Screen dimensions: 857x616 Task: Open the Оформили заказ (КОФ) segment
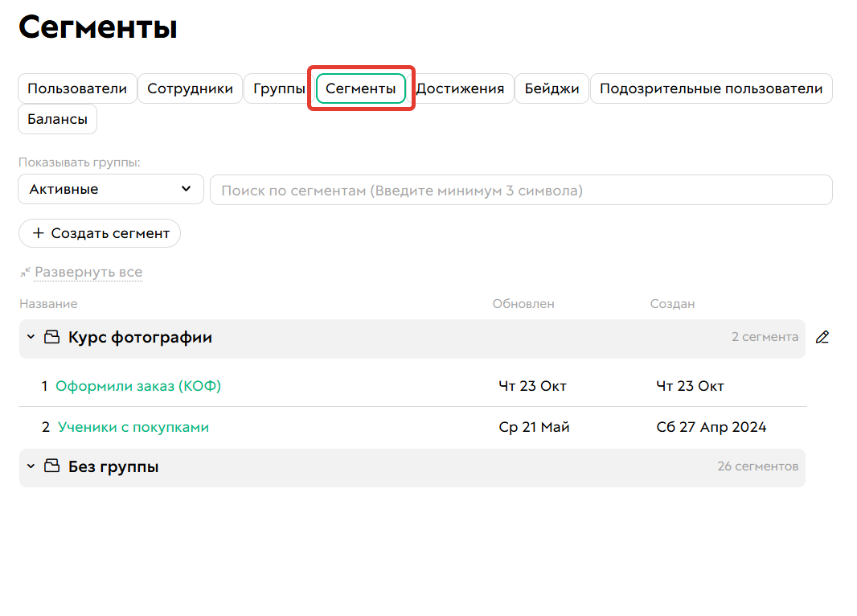tap(138, 386)
